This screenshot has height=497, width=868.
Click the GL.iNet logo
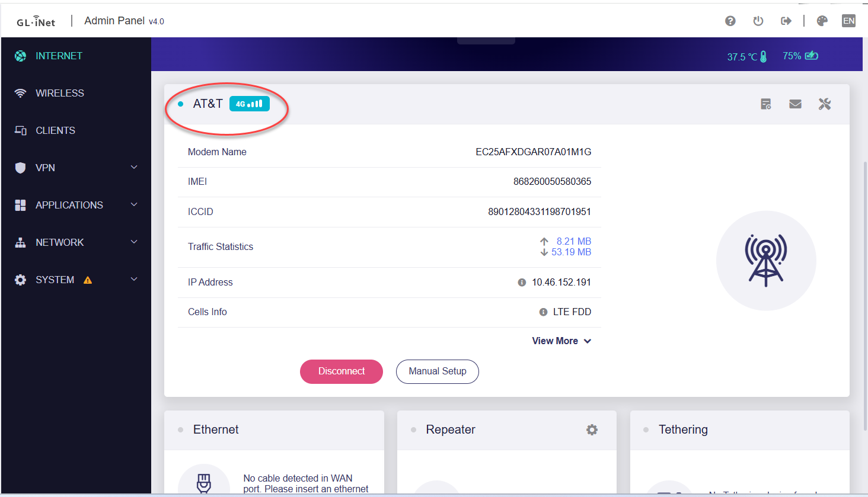pos(36,22)
